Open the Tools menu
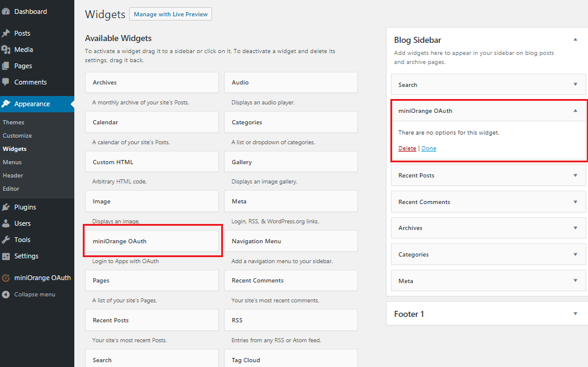This screenshot has width=588, height=367. coord(22,240)
